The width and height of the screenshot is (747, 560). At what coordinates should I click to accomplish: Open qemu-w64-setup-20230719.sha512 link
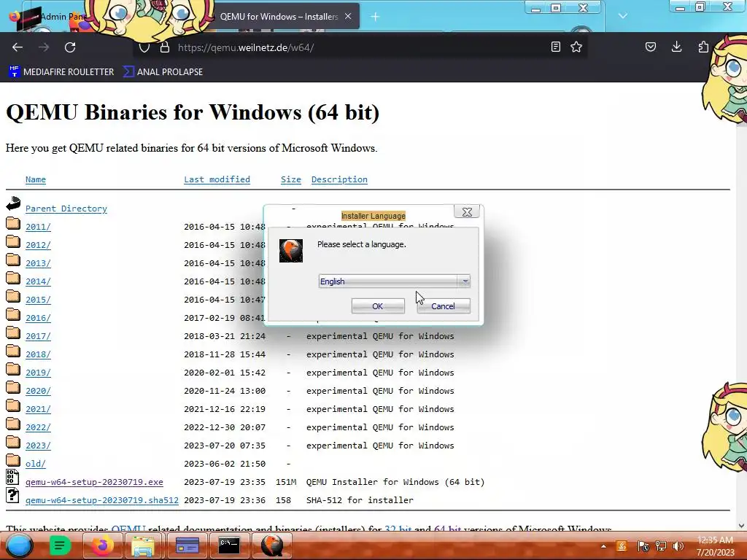click(102, 500)
